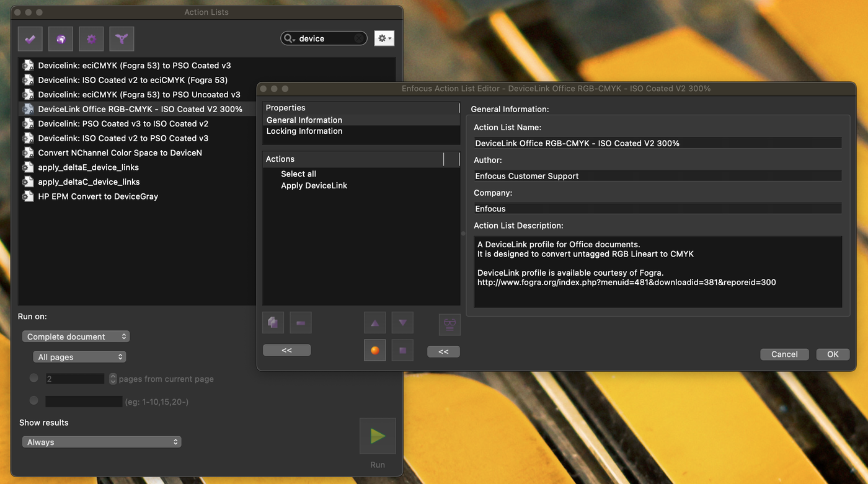Click the purple square stop button
Image resolution: width=868 pixels, height=484 pixels.
point(402,350)
